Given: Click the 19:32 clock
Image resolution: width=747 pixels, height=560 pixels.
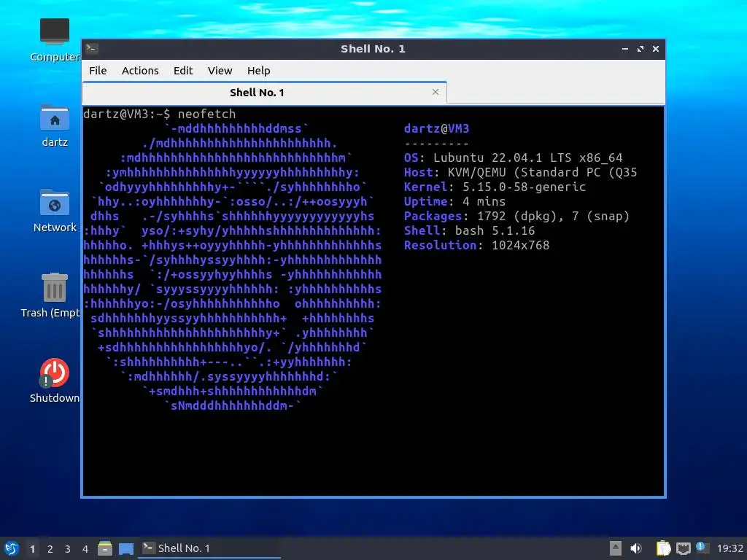Looking at the screenshot, I should coord(729,548).
